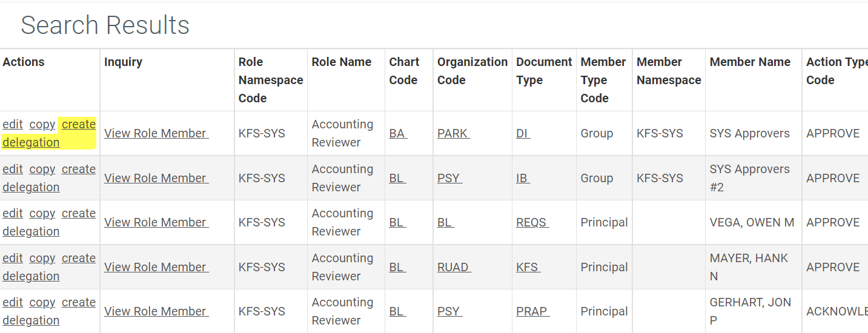Open organization code RUAD link

454,268
